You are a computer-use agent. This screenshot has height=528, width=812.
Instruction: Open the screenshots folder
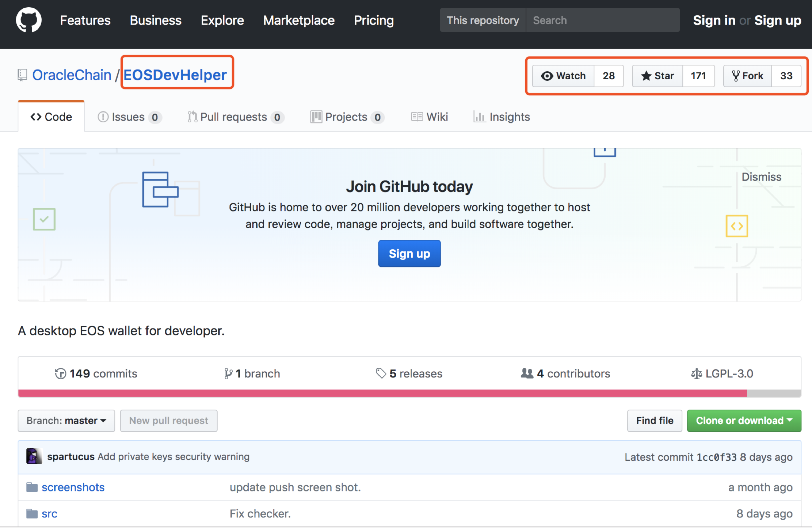[x=73, y=487]
